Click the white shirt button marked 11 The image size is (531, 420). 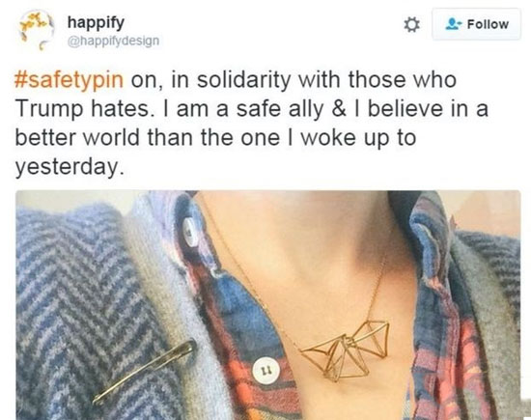click(266, 371)
